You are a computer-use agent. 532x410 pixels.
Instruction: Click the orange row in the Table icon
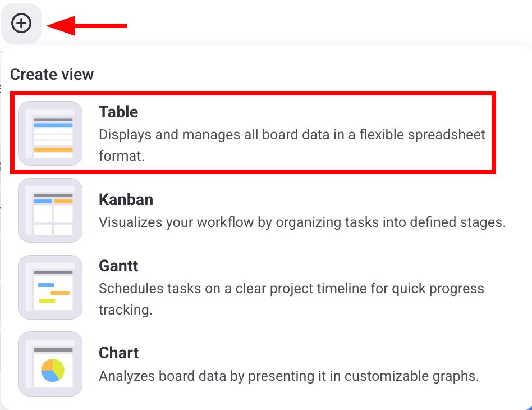point(53,150)
